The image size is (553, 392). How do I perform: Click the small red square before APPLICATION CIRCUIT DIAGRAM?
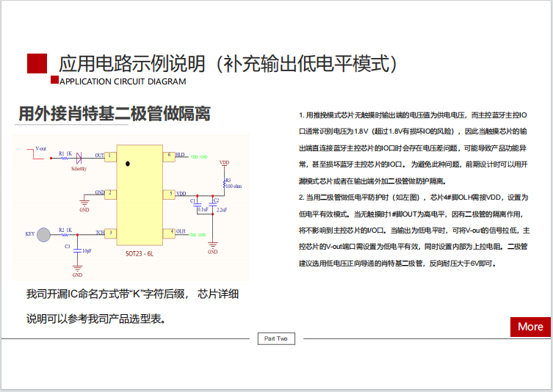tap(54, 79)
